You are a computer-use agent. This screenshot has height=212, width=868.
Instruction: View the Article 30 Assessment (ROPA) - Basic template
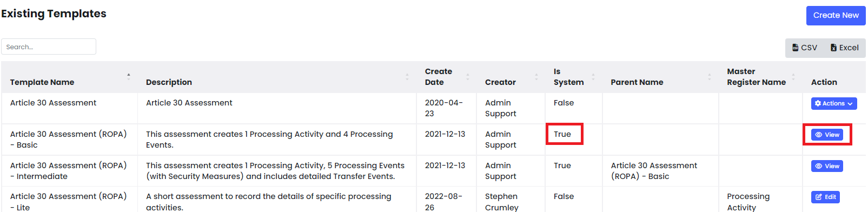coord(827,135)
